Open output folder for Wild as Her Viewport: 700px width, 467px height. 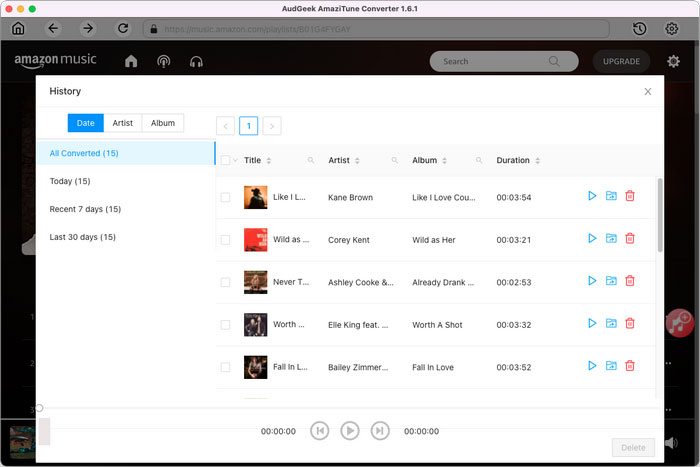(x=611, y=238)
